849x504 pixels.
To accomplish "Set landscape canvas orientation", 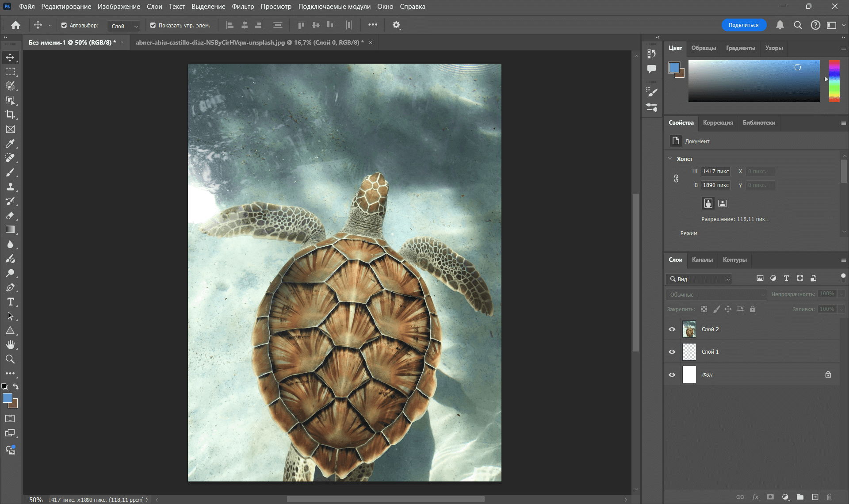I will (x=723, y=203).
